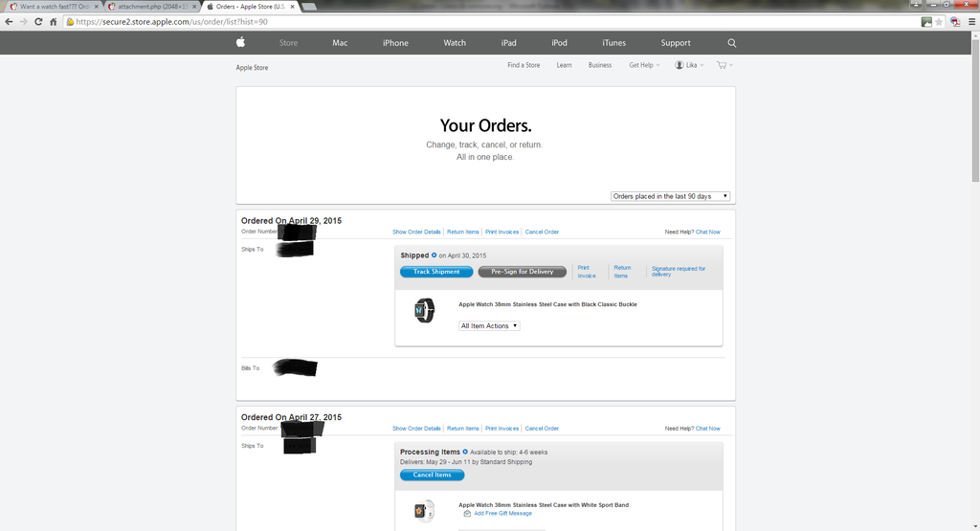This screenshot has height=531, width=980.
Task: Click the Apple logo in navigation bar
Action: point(240,42)
